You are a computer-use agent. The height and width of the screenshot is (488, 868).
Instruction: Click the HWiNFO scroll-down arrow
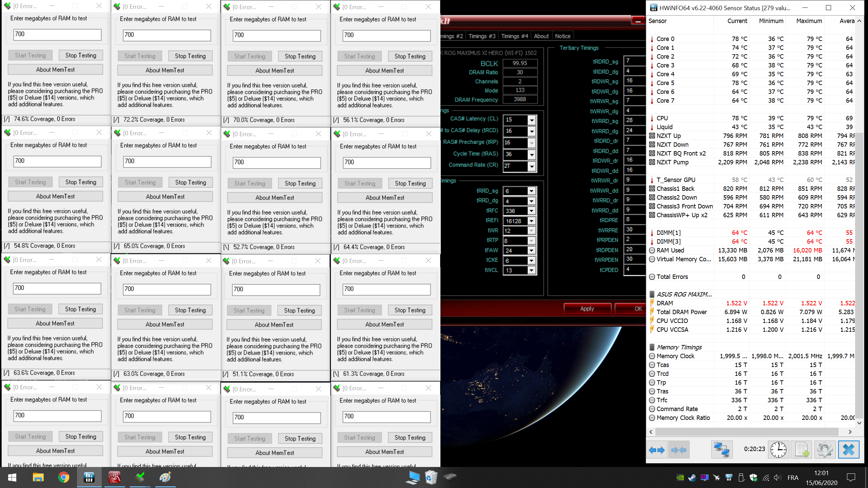(859, 423)
